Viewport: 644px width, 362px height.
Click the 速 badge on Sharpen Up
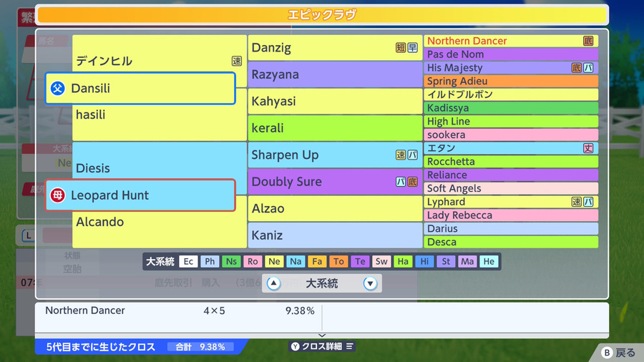pyautogui.click(x=401, y=155)
